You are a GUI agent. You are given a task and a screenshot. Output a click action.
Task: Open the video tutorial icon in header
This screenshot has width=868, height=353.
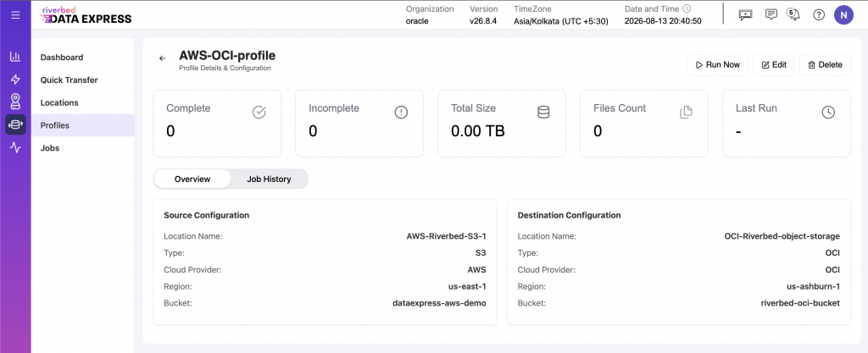[x=746, y=15]
